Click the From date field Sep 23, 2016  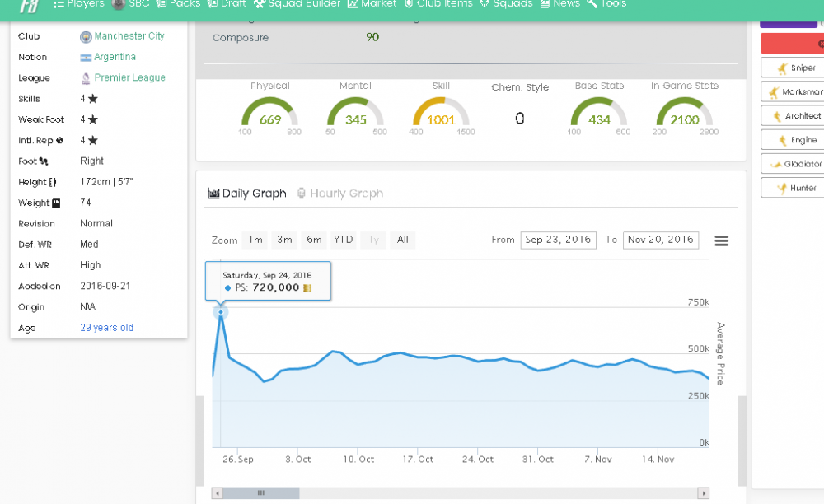[558, 240]
